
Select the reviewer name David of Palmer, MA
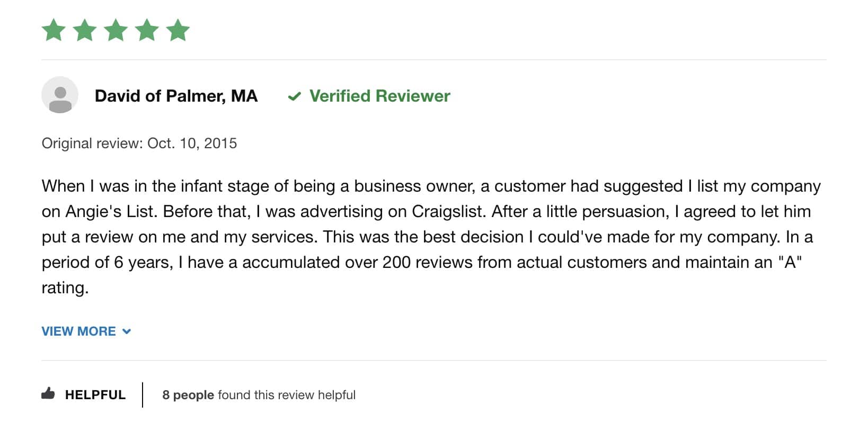(176, 96)
